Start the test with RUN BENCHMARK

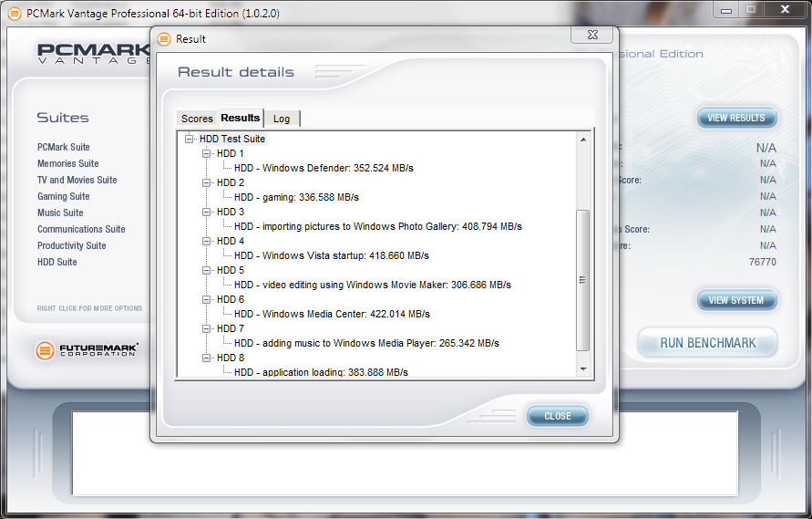tap(708, 343)
